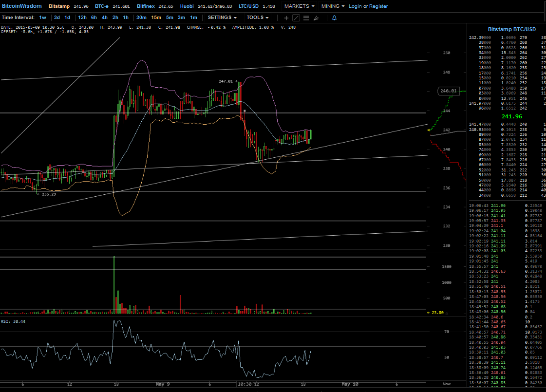Set time interval to 6h

pyautogui.click(x=94, y=18)
